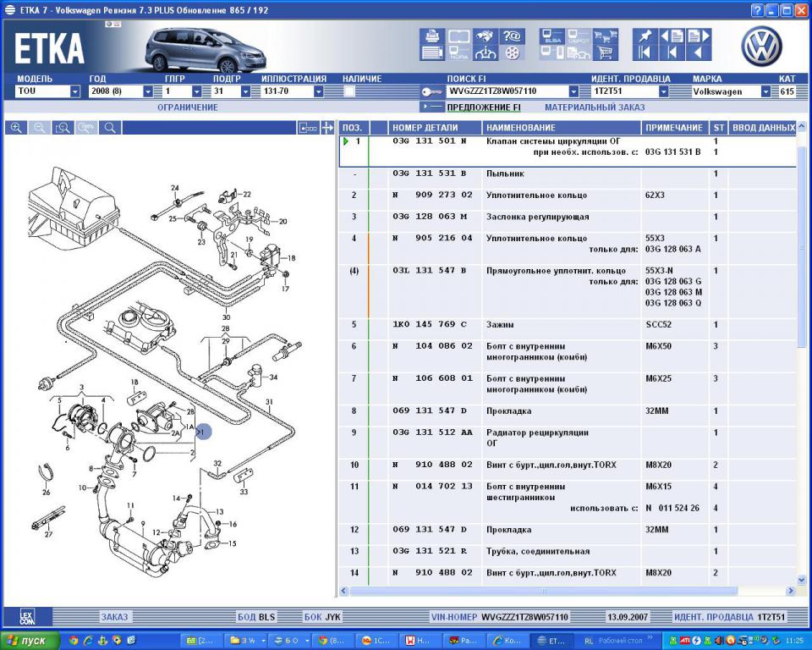Open the ELSA link icon

(x=552, y=36)
